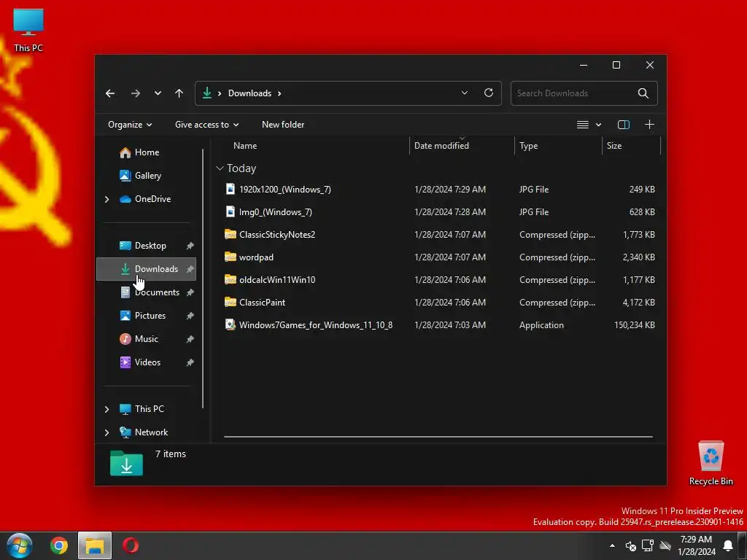Click the pin icon beside Music

pyautogui.click(x=190, y=339)
